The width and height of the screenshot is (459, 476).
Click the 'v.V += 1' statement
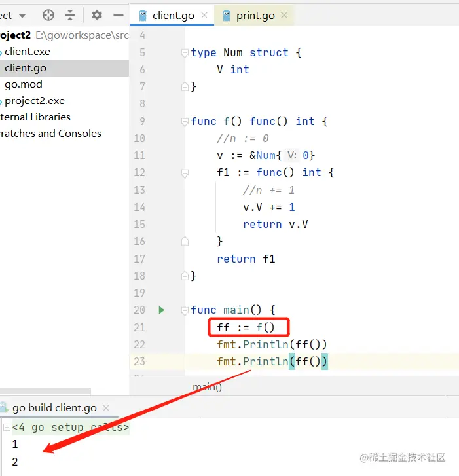point(268,208)
